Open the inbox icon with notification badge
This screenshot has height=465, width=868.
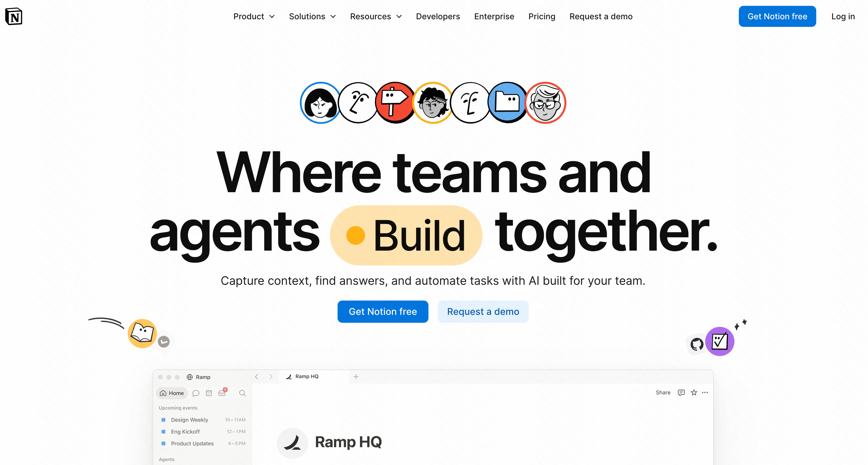coord(222,393)
